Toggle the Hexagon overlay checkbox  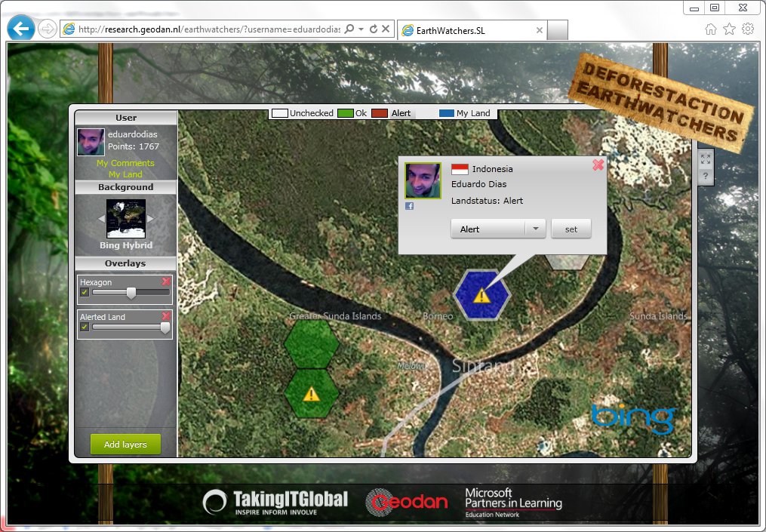point(85,293)
